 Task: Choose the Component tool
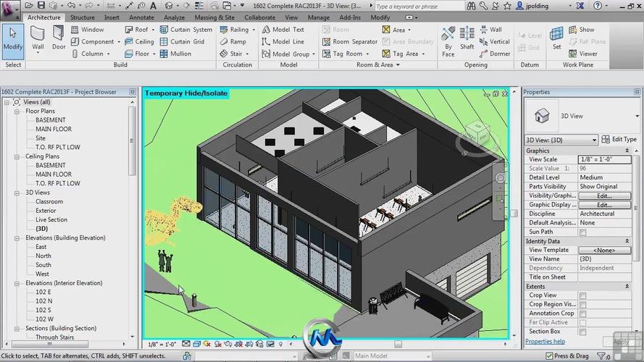tap(93, 41)
